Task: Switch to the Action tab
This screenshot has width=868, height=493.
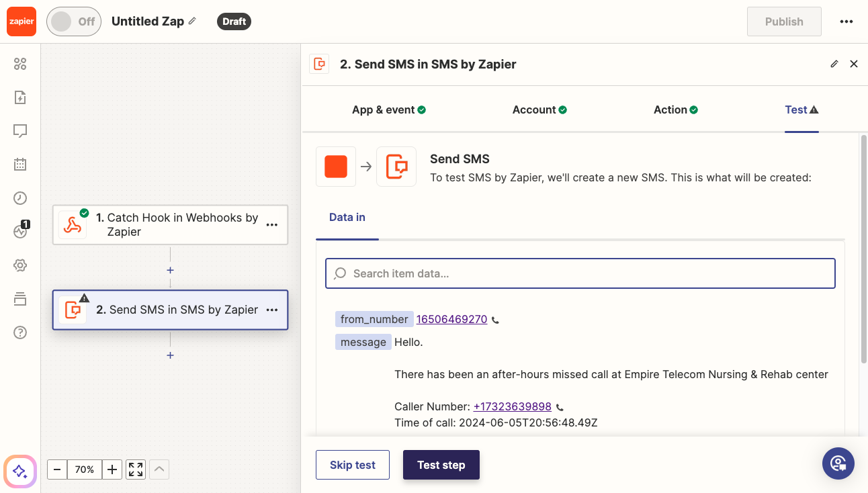Action: 676,109
